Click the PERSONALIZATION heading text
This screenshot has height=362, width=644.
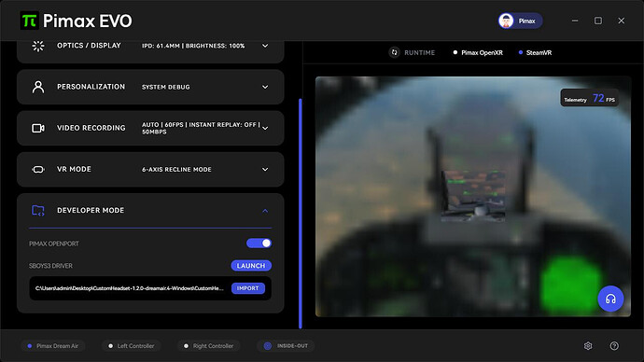coord(91,87)
